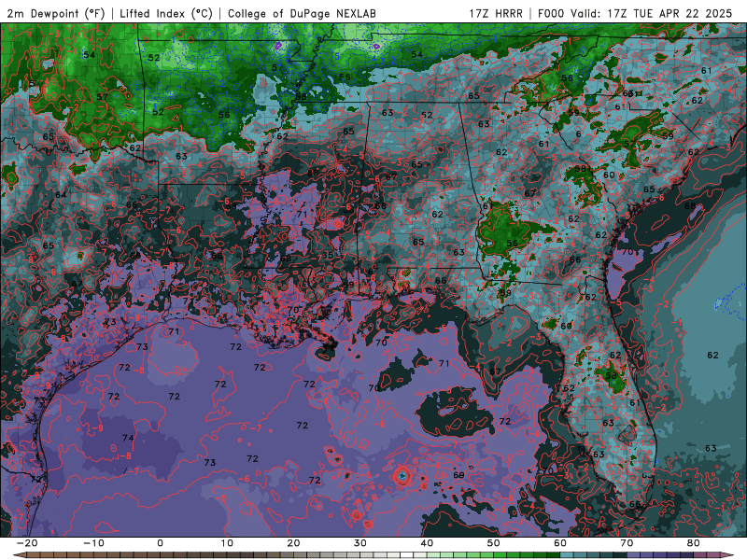Click the "17Z HRRR" model run label

tap(496, 13)
